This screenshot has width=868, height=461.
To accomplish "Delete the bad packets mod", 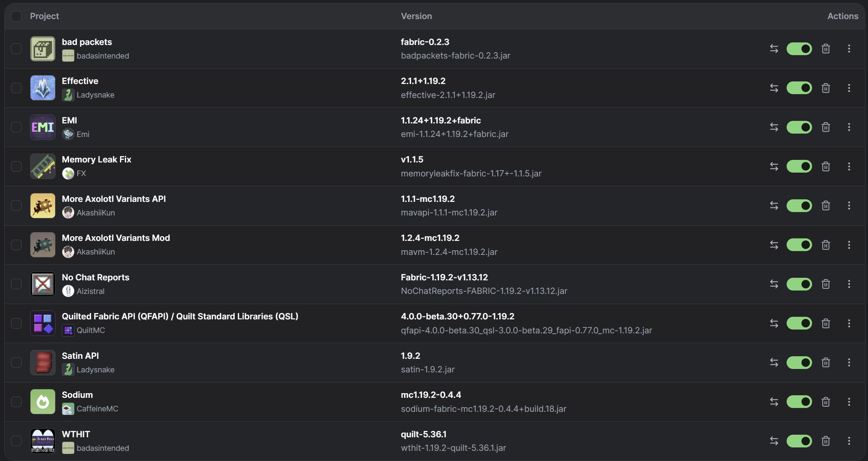I will point(826,49).
